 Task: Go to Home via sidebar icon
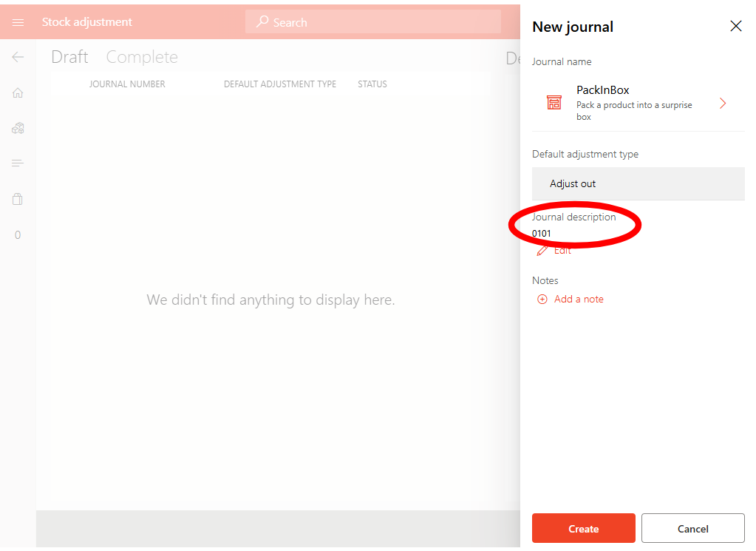(18, 92)
